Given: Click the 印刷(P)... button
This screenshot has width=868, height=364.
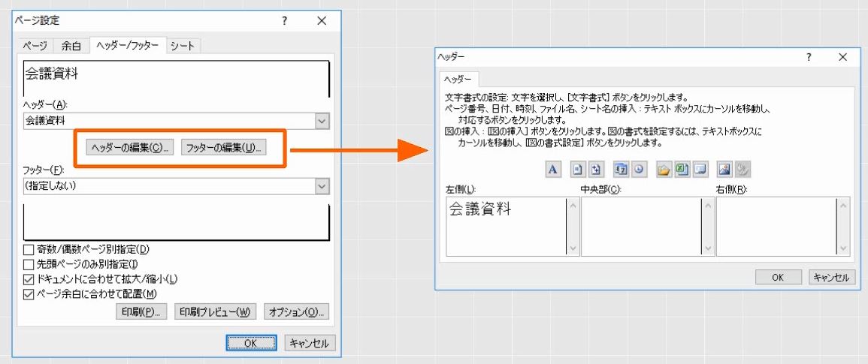Looking at the screenshot, I should click(x=141, y=311).
